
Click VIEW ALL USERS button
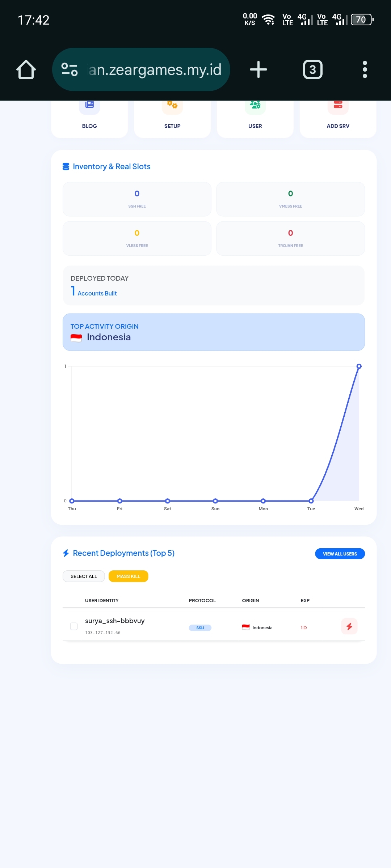coord(340,554)
